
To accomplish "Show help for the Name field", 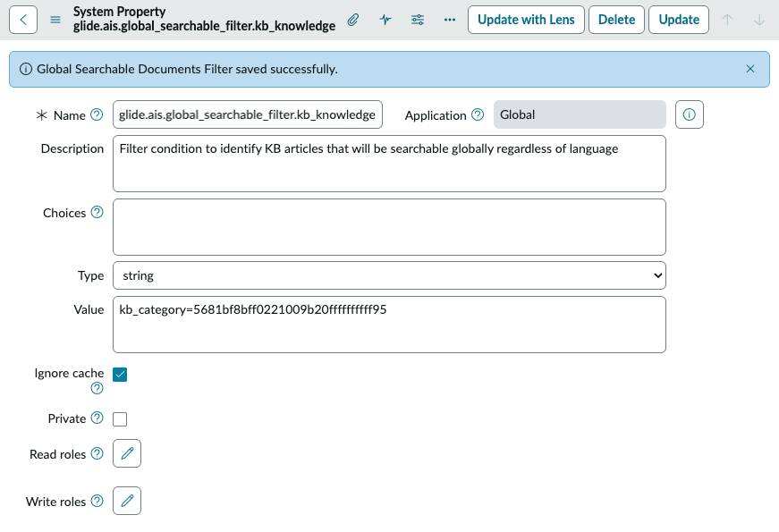I will click(97, 114).
